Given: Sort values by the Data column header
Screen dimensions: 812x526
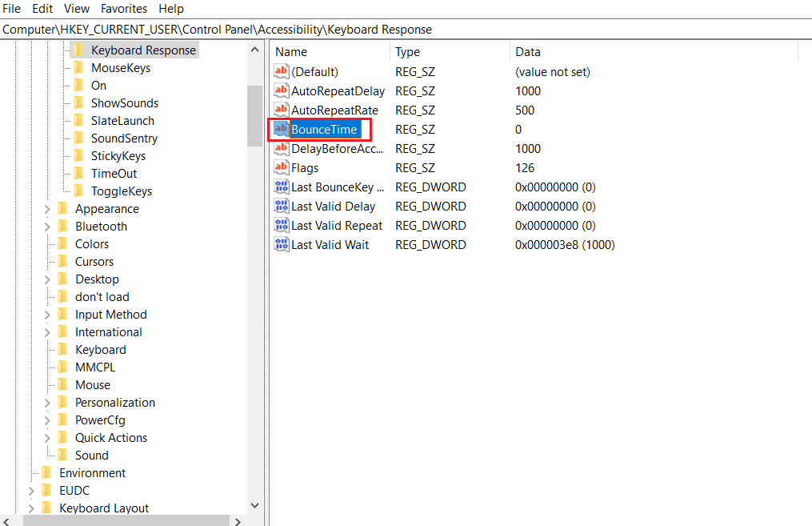Looking at the screenshot, I should [654, 52].
